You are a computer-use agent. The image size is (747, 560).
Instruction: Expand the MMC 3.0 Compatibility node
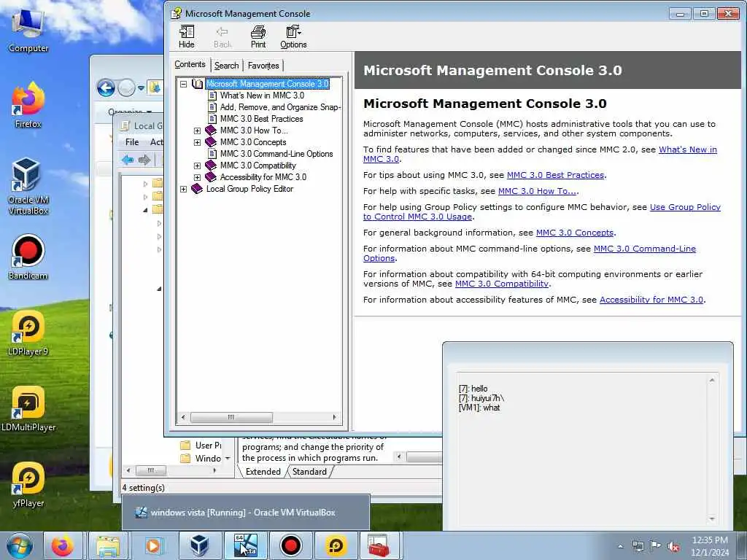197,166
